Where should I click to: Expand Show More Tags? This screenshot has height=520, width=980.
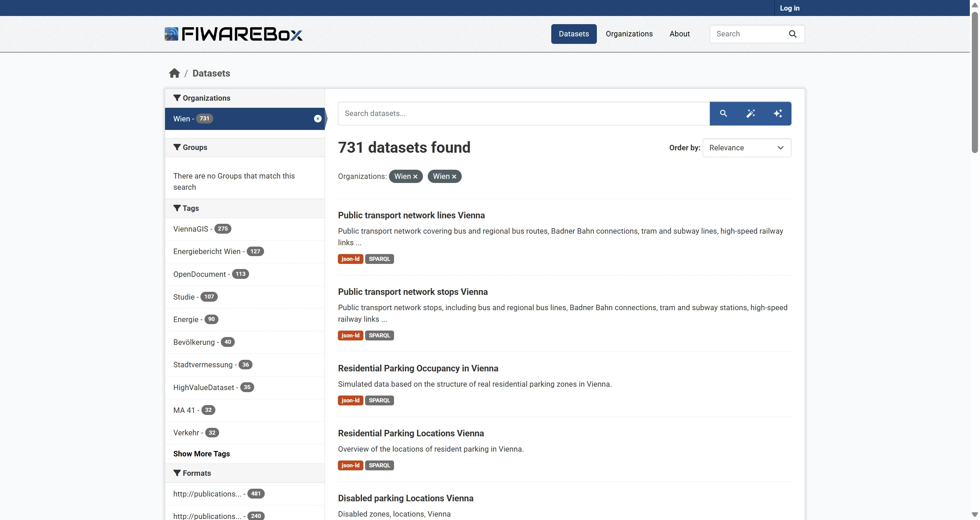coord(201,453)
